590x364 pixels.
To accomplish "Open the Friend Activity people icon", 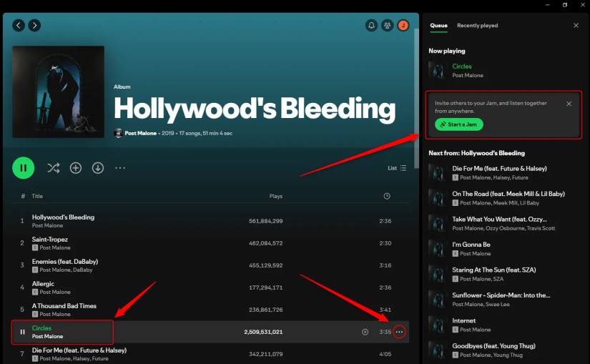I will point(387,25).
